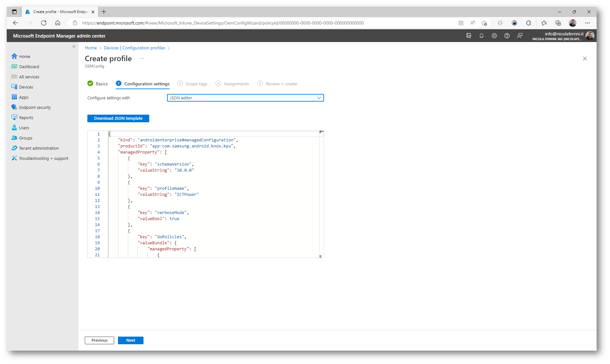Select the Configuration settings step
The width and height of the screenshot is (610, 364).
[143, 84]
